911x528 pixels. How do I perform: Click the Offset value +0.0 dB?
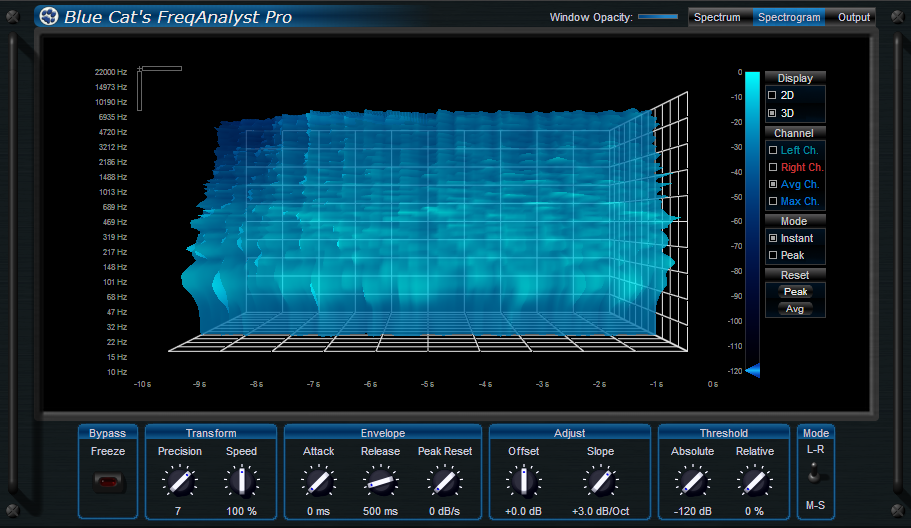coord(523,511)
